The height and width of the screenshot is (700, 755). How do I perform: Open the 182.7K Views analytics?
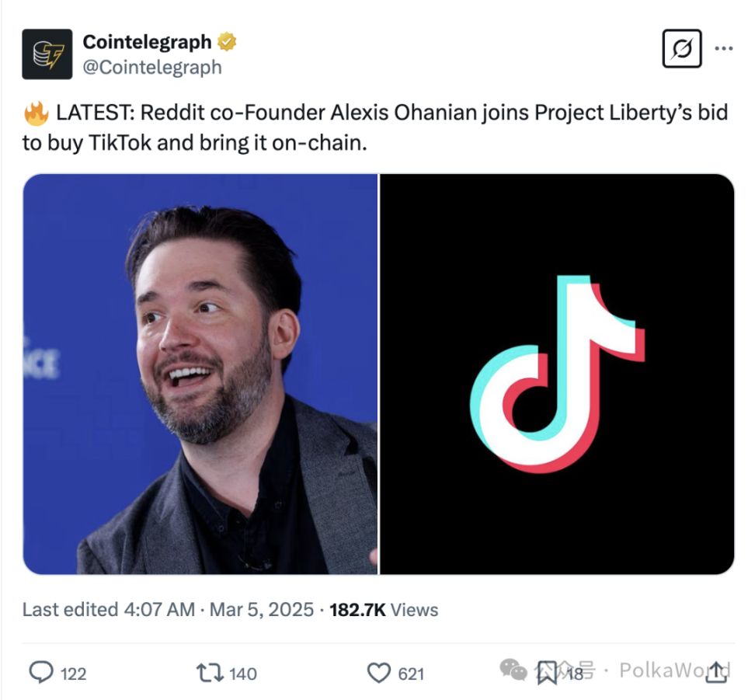click(384, 609)
